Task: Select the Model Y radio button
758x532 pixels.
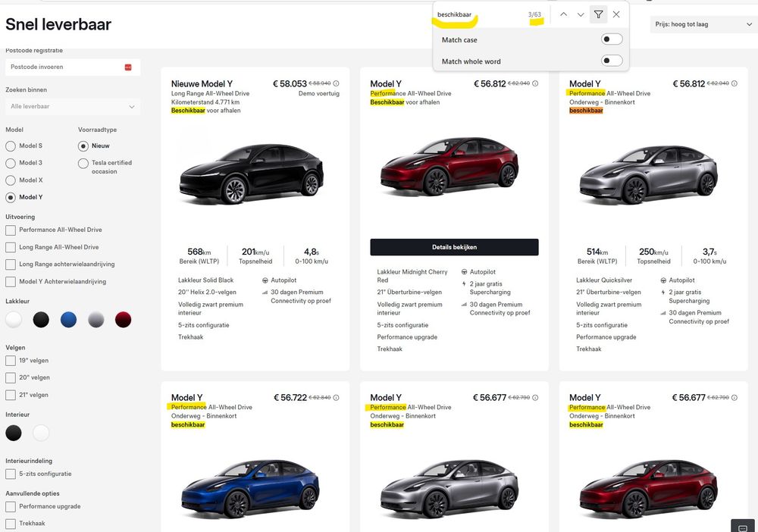Action: (11, 198)
